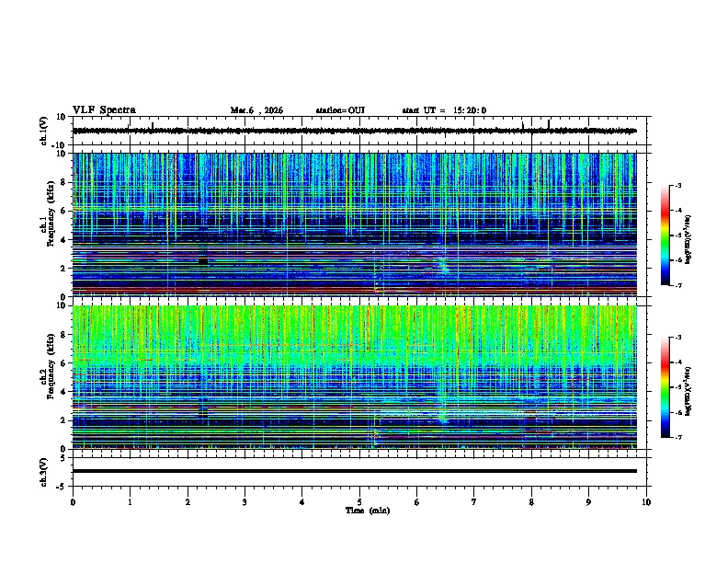Click the ch.3 flat black voltage trace

tap(354, 471)
